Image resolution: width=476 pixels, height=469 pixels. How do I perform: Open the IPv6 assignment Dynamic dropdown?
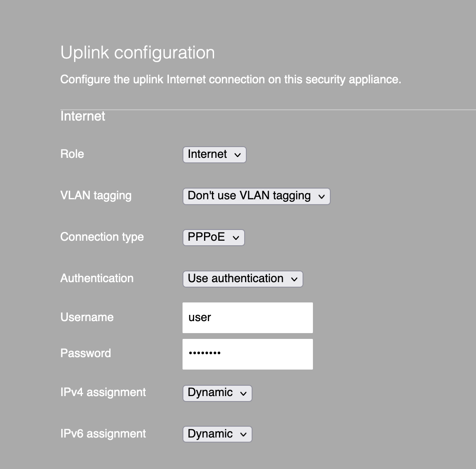[217, 434]
